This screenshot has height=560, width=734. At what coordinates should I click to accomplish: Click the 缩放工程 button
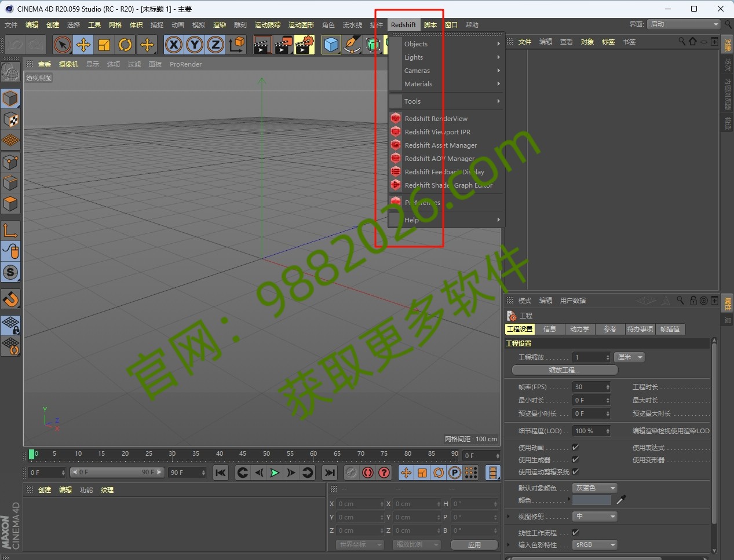(x=565, y=370)
